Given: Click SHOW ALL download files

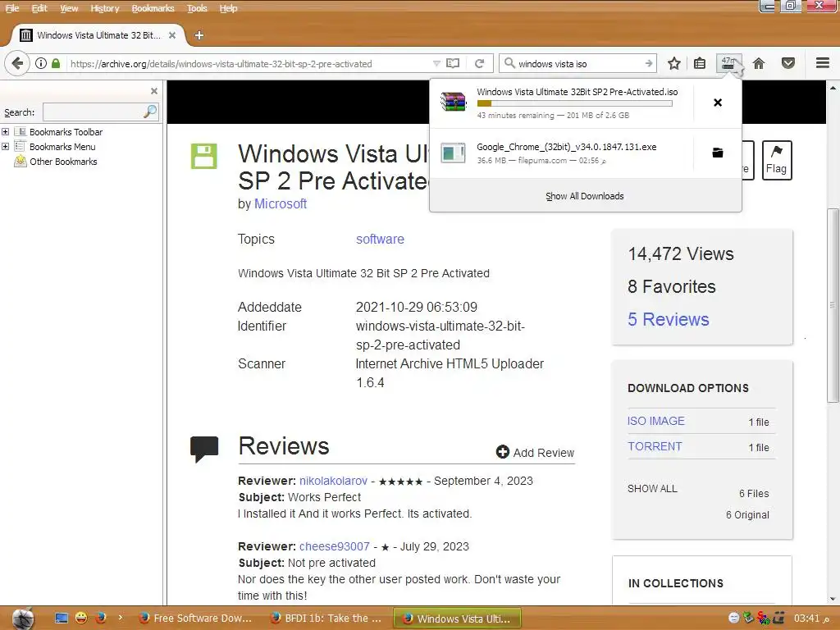Looking at the screenshot, I should tap(652, 489).
